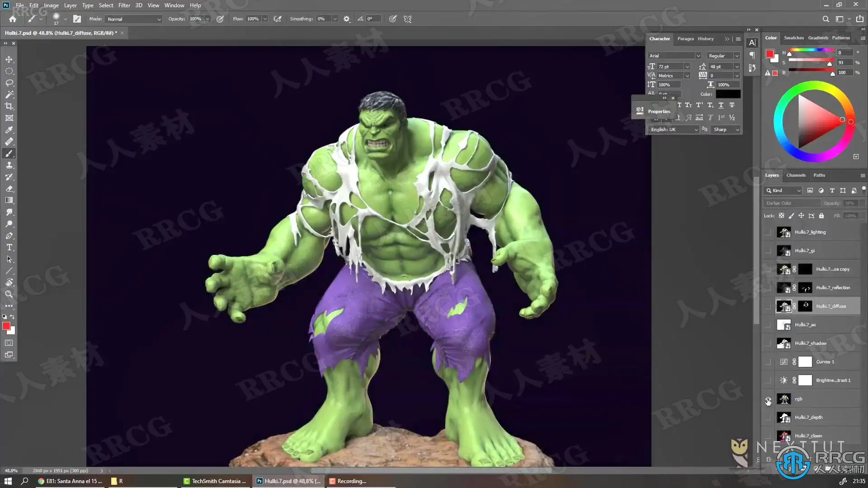Show the Hulki.7_ao layer
The width and height of the screenshot is (868, 488).
(768, 325)
